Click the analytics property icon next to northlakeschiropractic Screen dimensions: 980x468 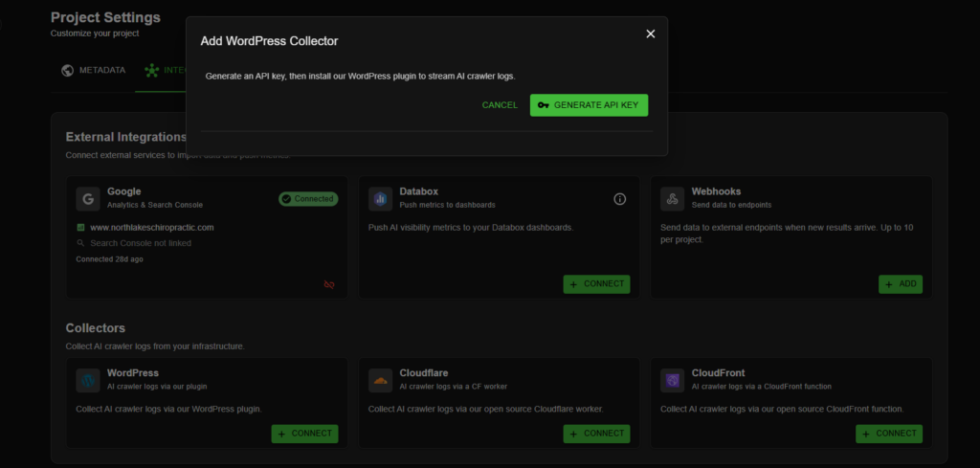click(80, 228)
